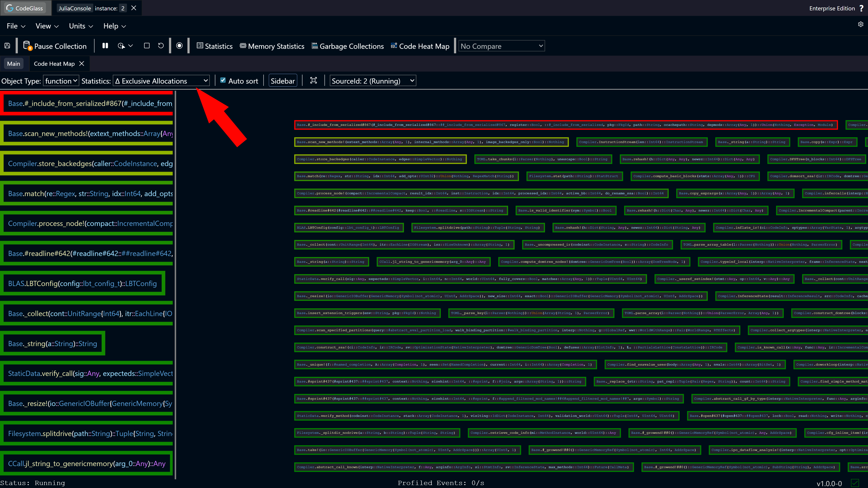The width and height of the screenshot is (868, 488).
Task: Click the stop square icon
Action: click(146, 46)
